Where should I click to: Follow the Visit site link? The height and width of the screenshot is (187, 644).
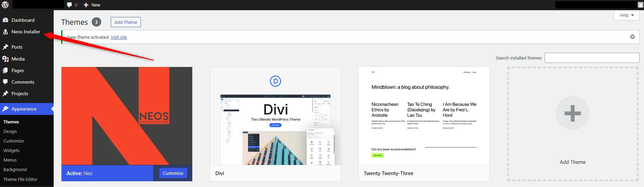119,37
